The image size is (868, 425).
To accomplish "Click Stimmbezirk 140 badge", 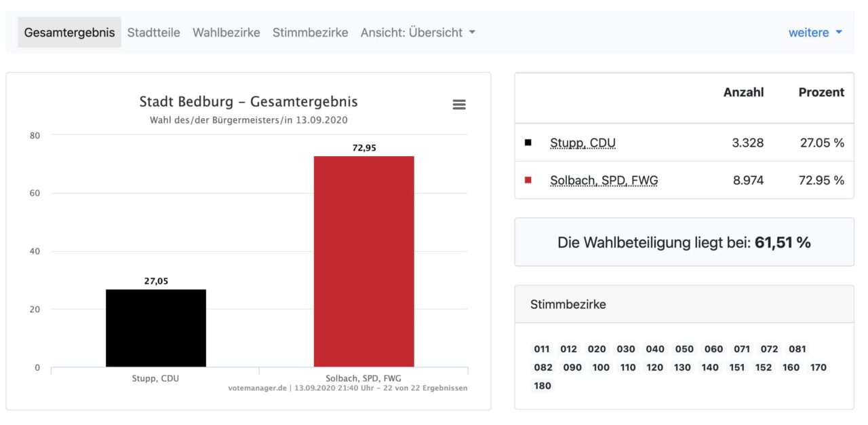I will [711, 367].
